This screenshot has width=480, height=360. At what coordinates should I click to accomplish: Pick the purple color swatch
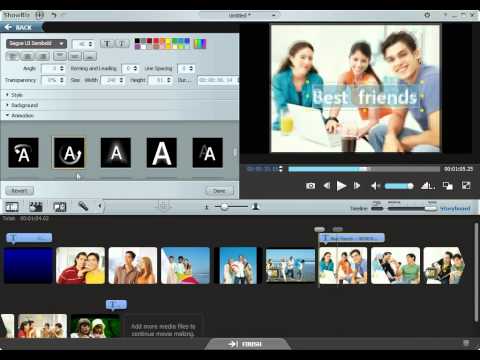tap(137, 47)
